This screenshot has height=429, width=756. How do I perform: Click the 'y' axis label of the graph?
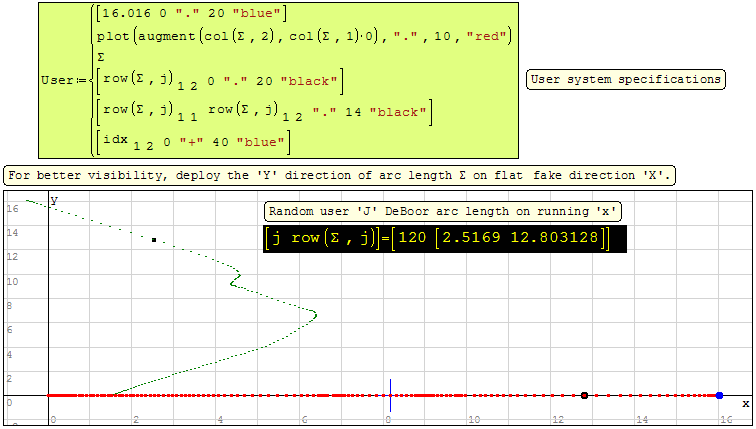[55, 201]
